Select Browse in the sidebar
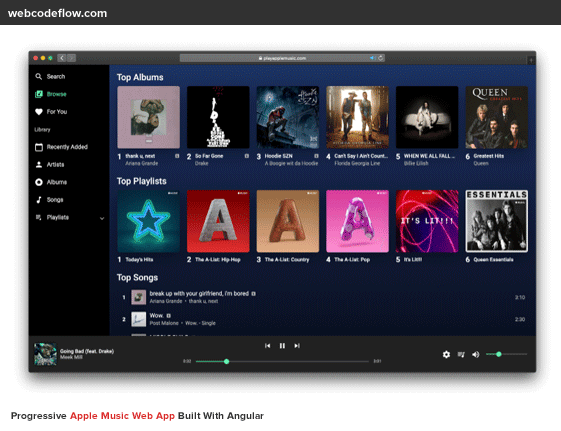The width and height of the screenshot is (561, 431). tap(57, 94)
